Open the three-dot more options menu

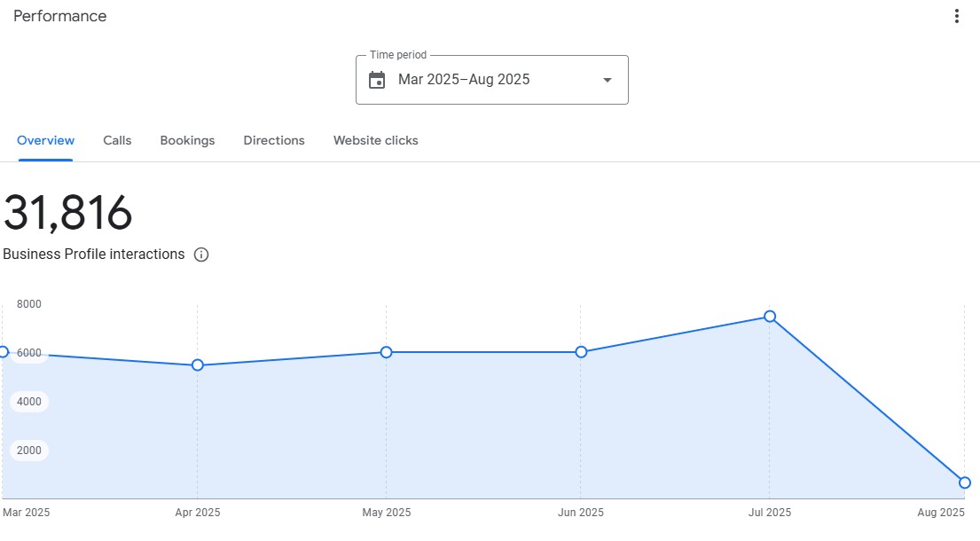(956, 16)
